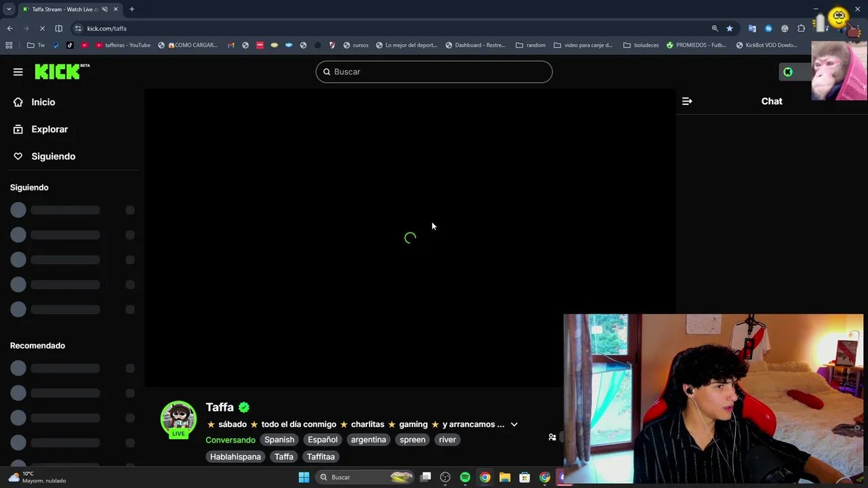Click the Hablahispana tag
The width and height of the screenshot is (868, 488).
point(235,457)
